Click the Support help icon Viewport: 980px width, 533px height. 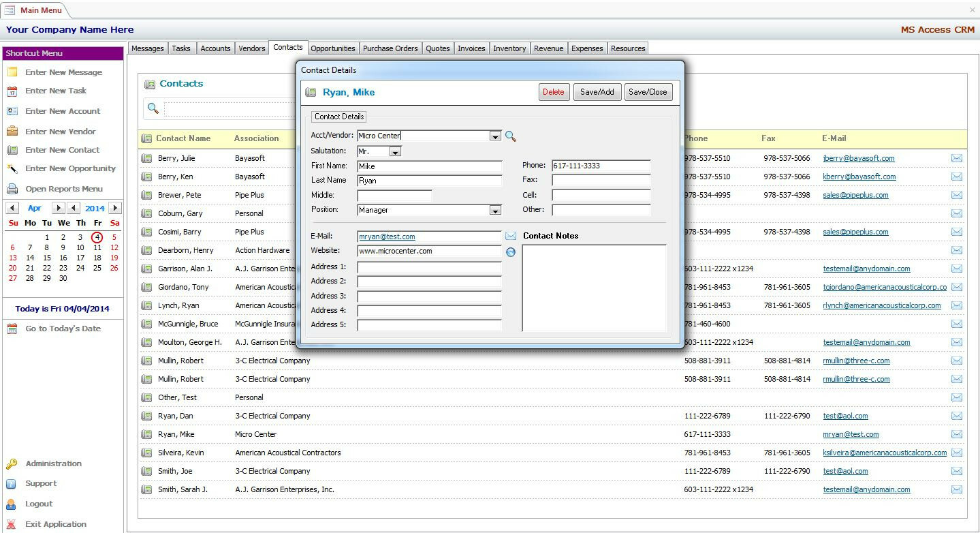[12, 483]
